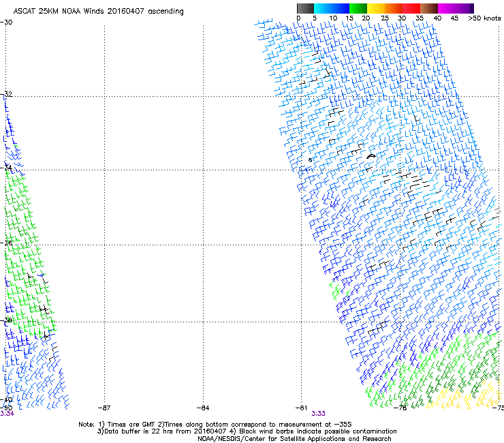Click the green 15-20 knots legend swatch
Image resolution: width=504 pixels, height=443 pixels.
point(358,8)
